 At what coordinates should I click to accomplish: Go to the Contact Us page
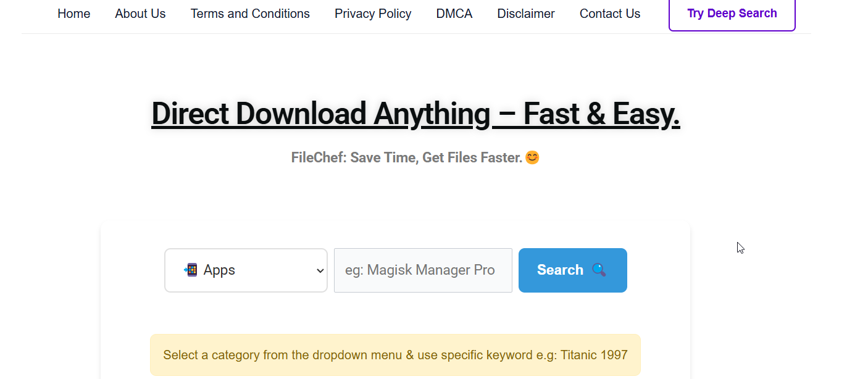coord(609,13)
